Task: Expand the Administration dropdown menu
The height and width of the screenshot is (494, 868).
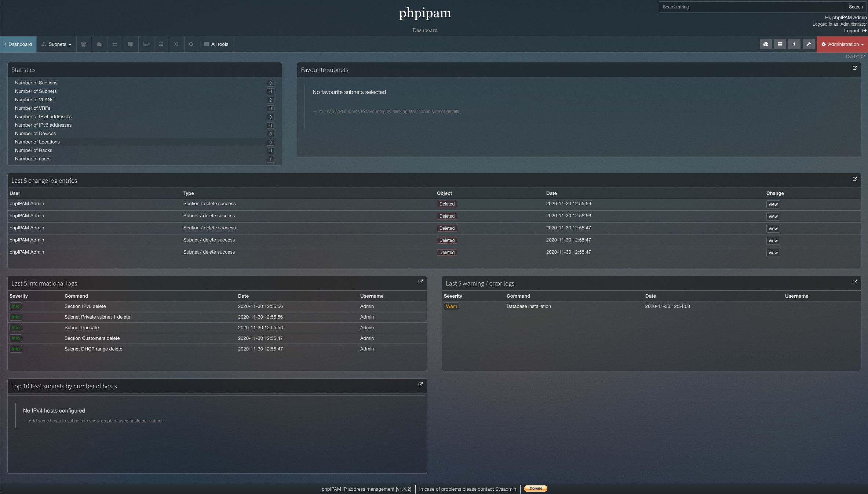Action: pos(842,44)
